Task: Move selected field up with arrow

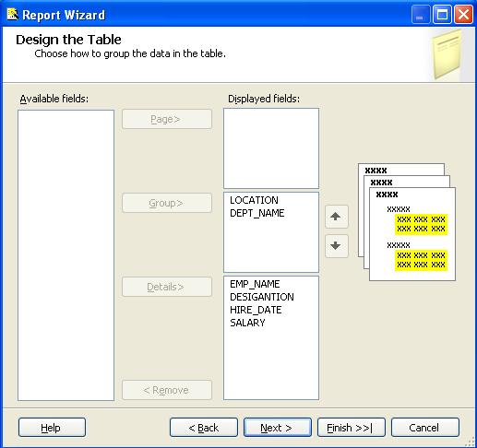Action: [x=337, y=217]
